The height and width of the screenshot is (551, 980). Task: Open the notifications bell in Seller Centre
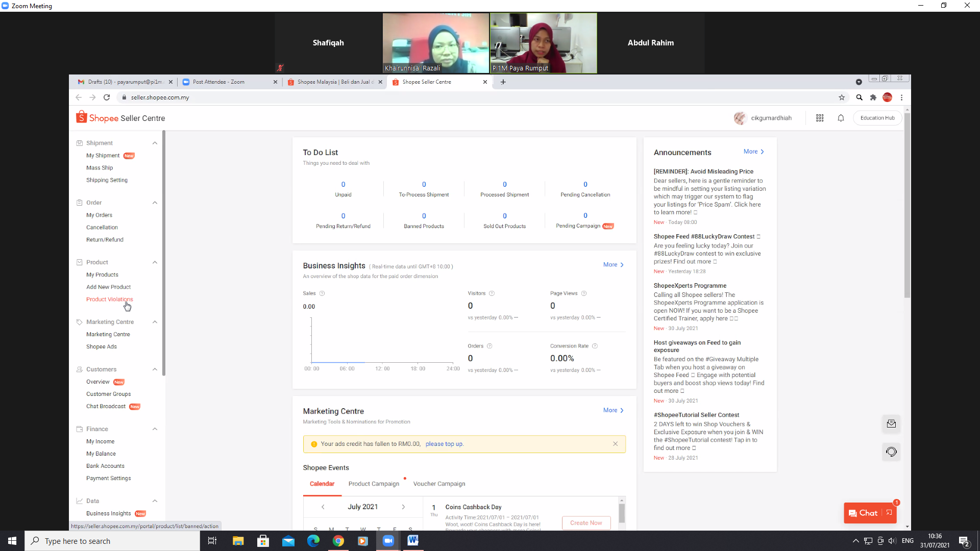[841, 118]
